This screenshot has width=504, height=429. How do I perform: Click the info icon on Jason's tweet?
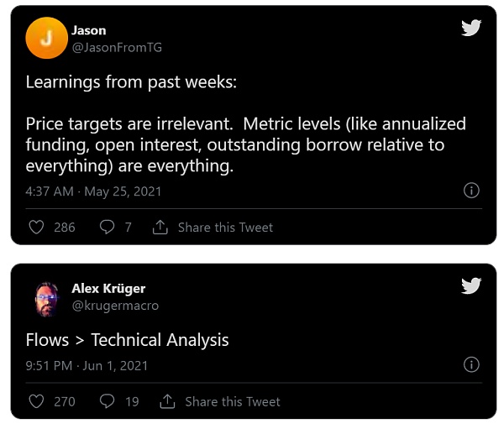point(472,191)
